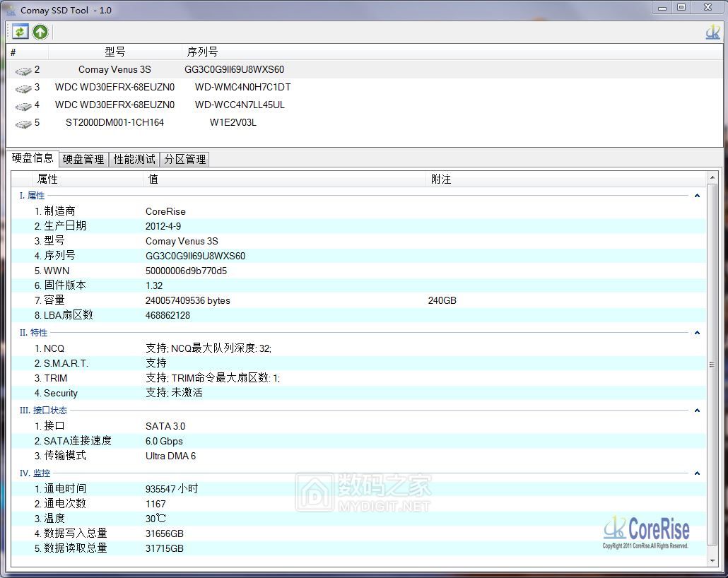Screen dimensions: 728x578
Task: Click the green up-arrow update icon
Action: pyautogui.click(x=40, y=32)
